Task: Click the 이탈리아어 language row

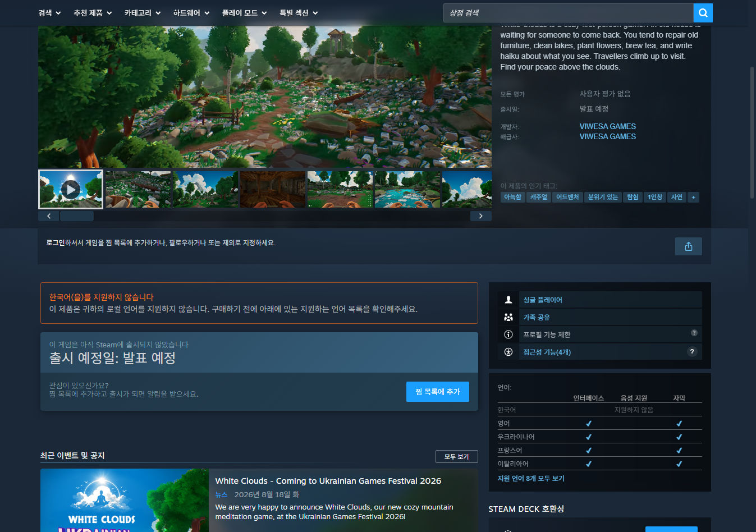Action: pyautogui.click(x=599, y=464)
